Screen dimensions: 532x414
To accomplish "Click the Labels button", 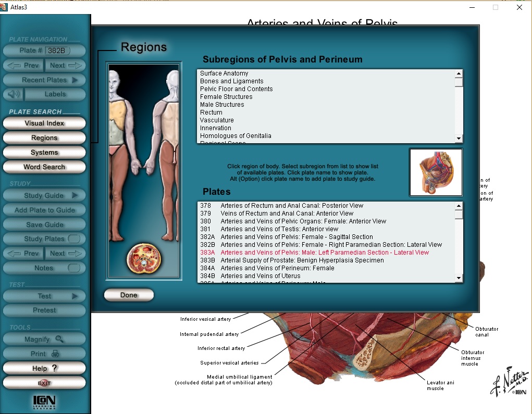I will coord(55,94).
